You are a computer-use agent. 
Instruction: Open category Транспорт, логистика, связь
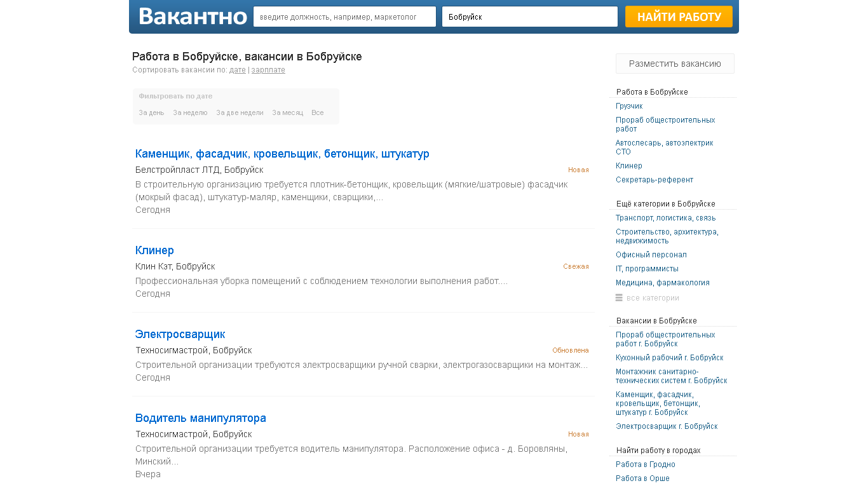coord(665,218)
